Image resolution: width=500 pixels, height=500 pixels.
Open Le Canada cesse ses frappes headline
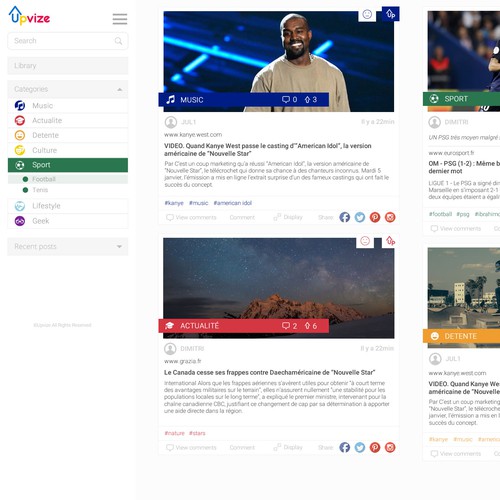coord(269,372)
